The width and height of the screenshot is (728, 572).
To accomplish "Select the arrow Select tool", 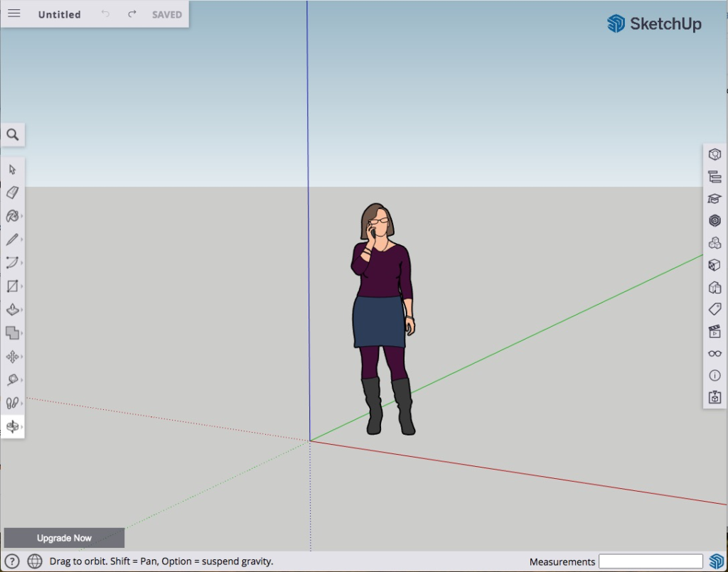I will 12,169.
